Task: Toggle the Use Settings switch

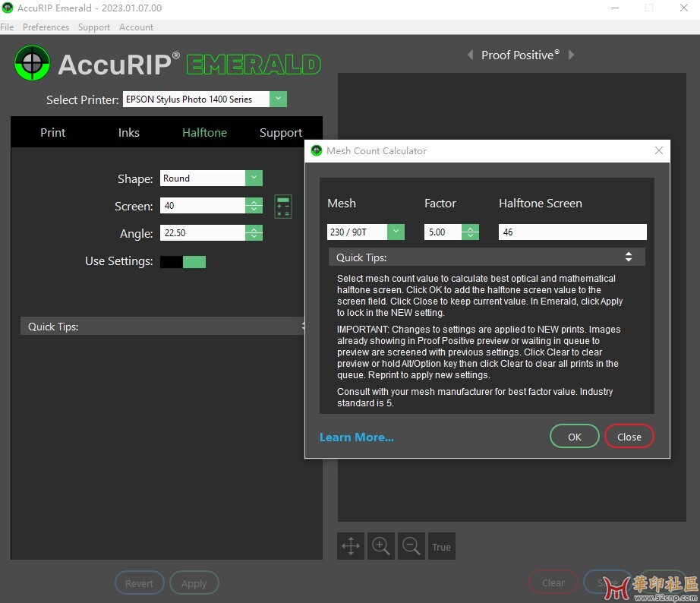Action: [183, 262]
